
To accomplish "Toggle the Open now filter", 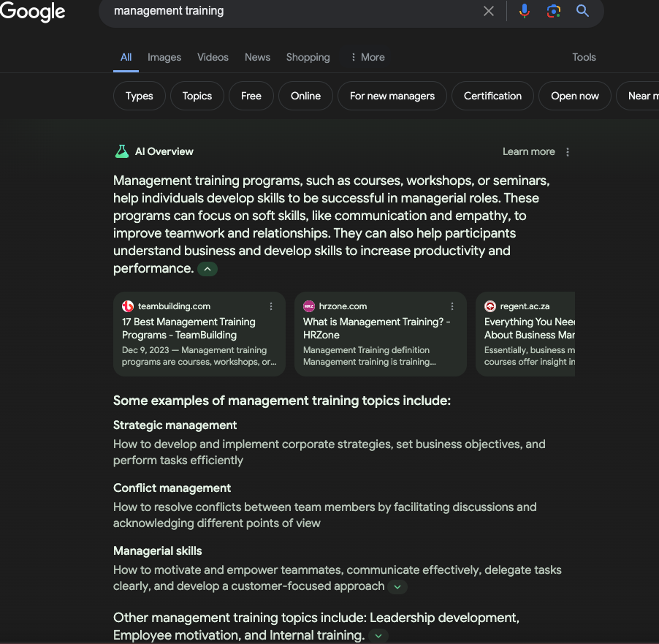I will pyautogui.click(x=574, y=95).
